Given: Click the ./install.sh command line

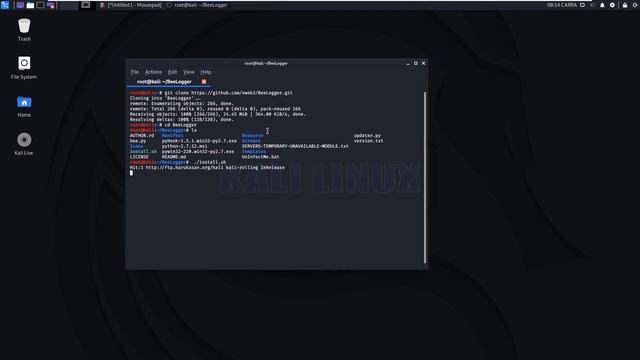Looking at the screenshot, I should (x=178, y=162).
